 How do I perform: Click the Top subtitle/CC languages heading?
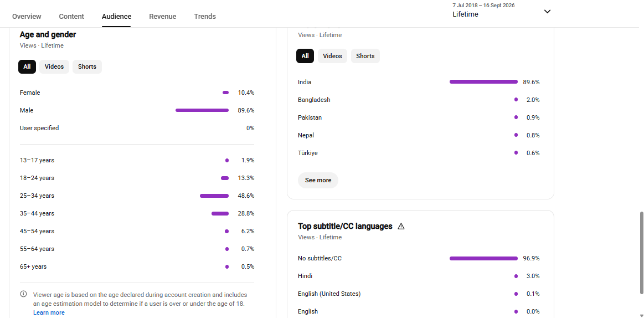(345, 227)
